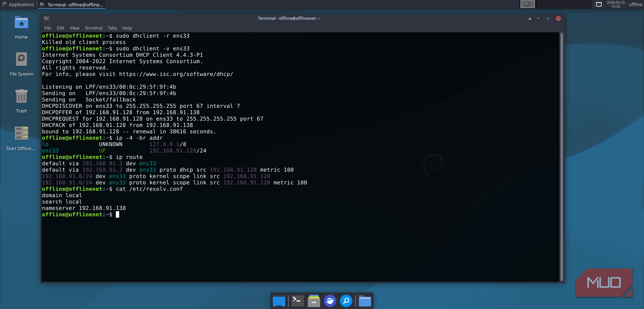Open the Edit menu
The image size is (644, 309).
(x=60, y=28)
